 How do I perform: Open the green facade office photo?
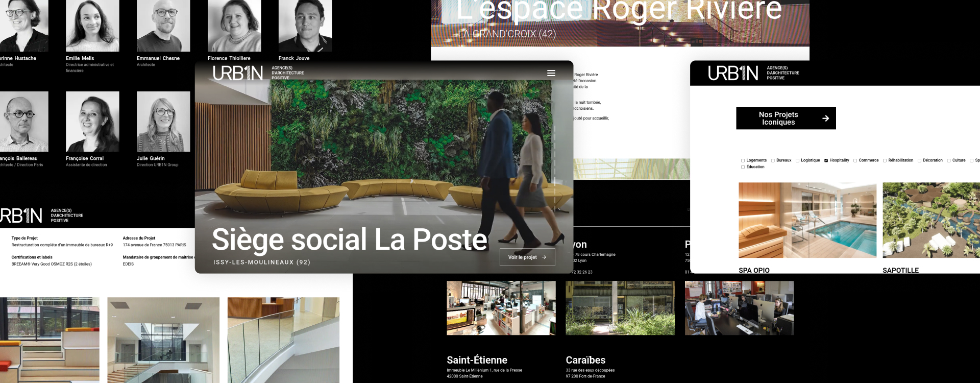click(620, 308)
